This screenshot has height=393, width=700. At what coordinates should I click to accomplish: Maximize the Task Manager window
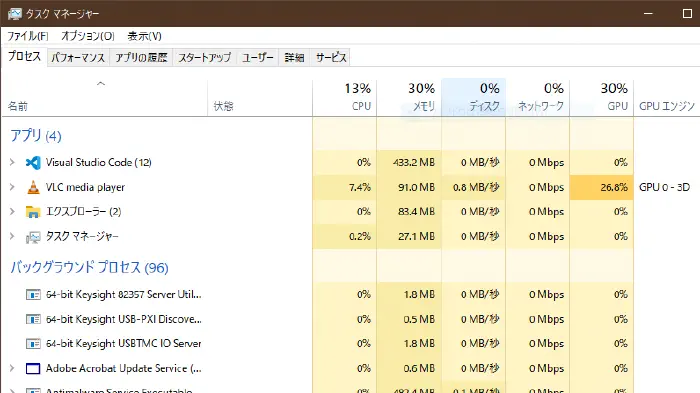click(688, 14)
